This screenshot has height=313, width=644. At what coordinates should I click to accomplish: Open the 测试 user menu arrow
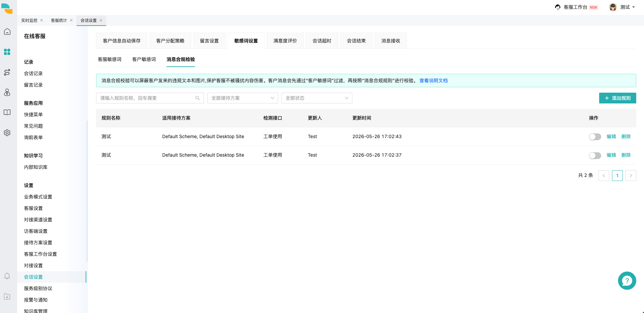click(634, 7)
